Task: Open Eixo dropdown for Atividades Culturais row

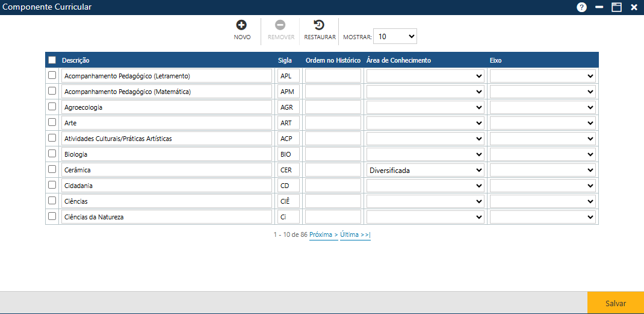Action: [x=542, y=138]
